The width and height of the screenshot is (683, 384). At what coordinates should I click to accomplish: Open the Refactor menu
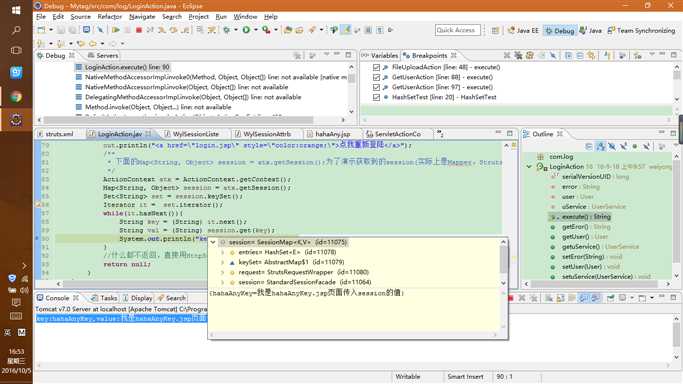coord(109,17)
